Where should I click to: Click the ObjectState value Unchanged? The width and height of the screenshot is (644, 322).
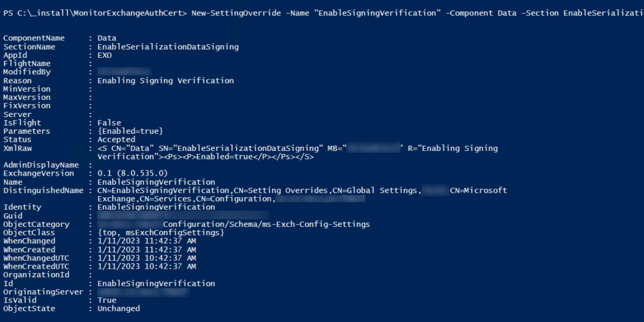pos(119,308)
